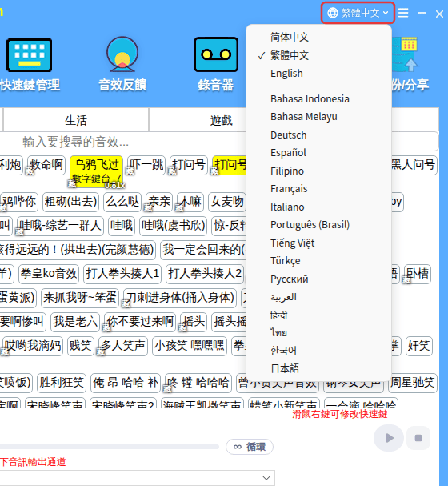The width and height of the screenshot is (448, 486).
Task: Choose Thai ไทย language
Action: pos(278,332)
